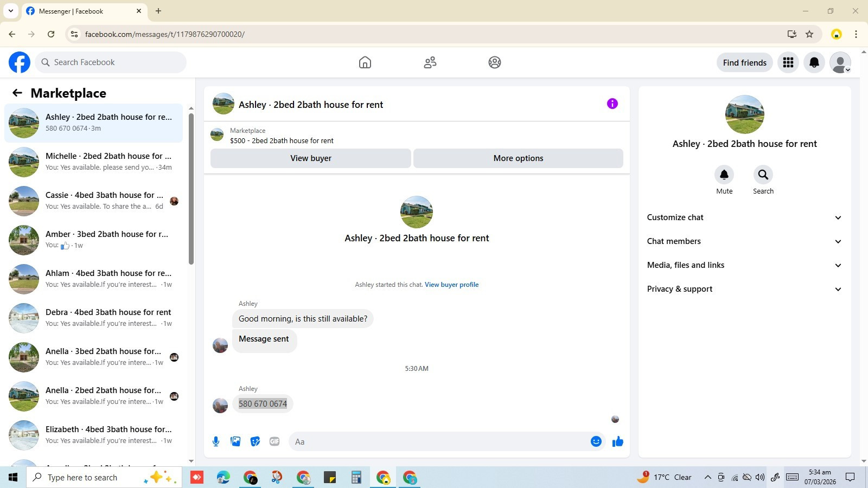
Task: Open the Friends tab in the top navigation
Action: pos(430,62)
